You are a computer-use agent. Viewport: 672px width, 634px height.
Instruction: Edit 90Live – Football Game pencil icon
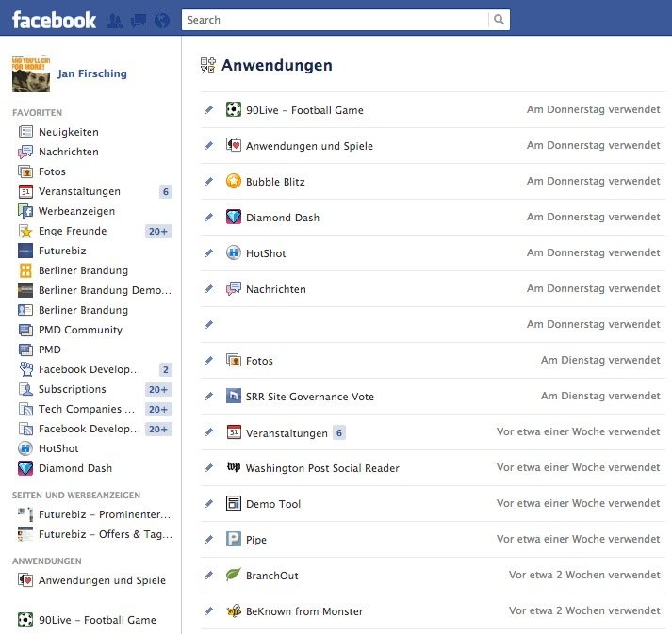coord(208,110)
